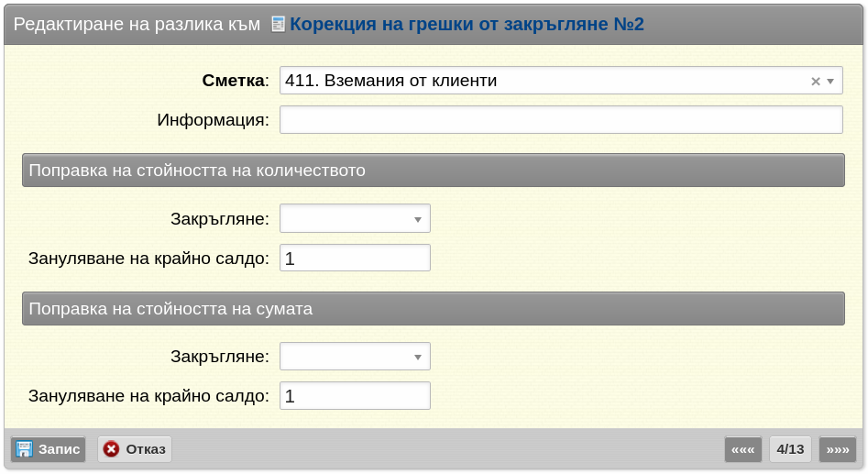The height and width of the screenshot is (474, 868).
Task: Focus the Информация text field
Action: click(561, 119)
